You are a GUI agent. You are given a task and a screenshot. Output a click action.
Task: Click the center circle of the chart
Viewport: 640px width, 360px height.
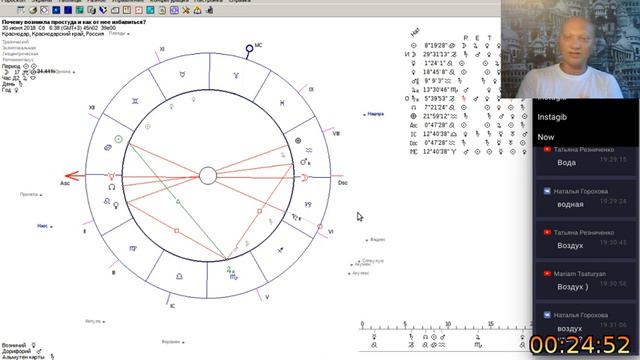point(208,176)
